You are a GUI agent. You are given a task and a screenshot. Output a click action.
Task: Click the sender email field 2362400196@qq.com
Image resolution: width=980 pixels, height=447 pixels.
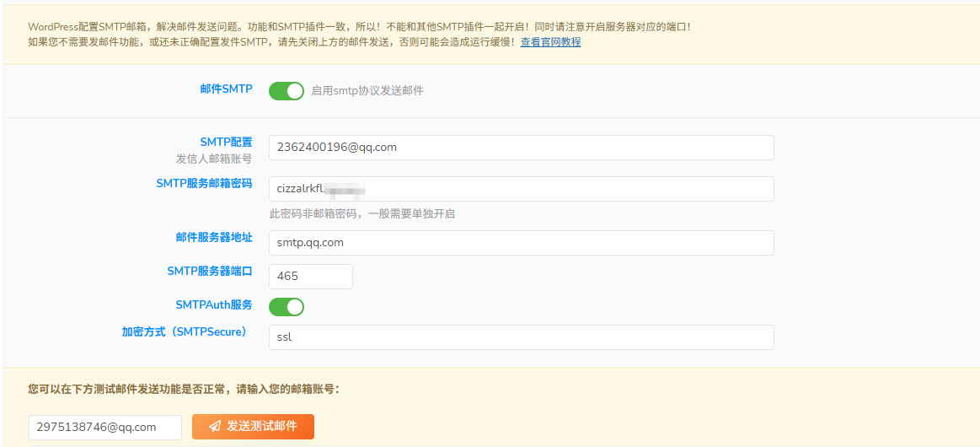coord(521,148)
